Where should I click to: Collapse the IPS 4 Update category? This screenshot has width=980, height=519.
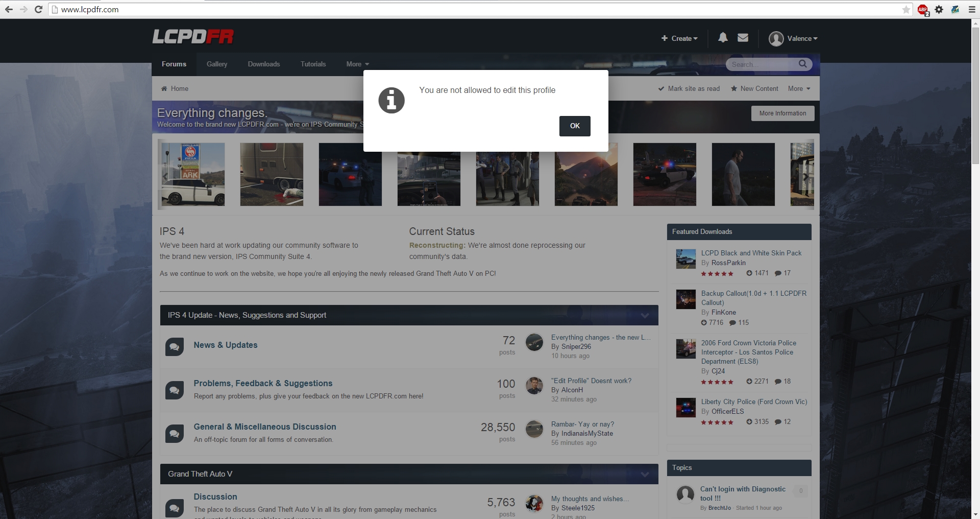click(x=645, y=316)
